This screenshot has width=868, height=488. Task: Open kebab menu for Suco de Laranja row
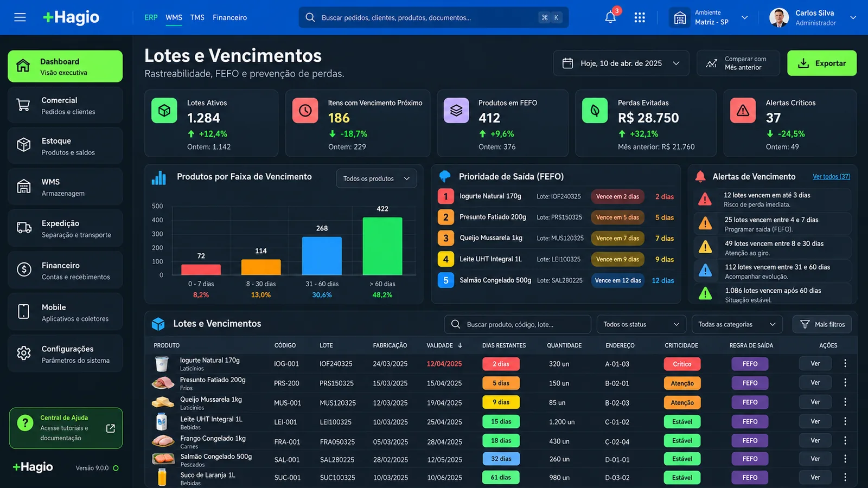pyautogui.click(x=845, y=477)
